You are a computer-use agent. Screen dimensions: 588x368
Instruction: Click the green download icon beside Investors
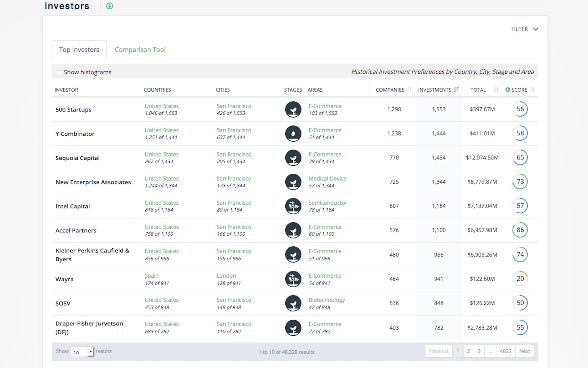pyautogui.click(x=110, y=6)
